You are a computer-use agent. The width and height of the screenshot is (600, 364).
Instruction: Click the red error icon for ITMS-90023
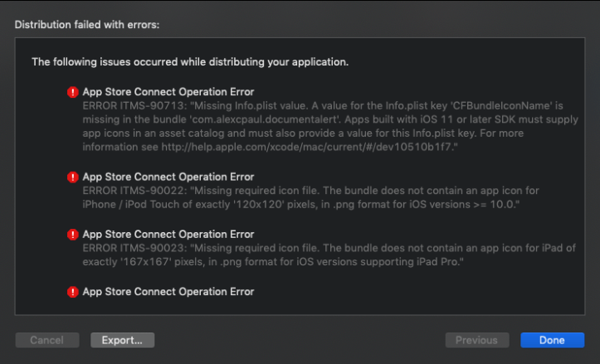coord(73,235)
